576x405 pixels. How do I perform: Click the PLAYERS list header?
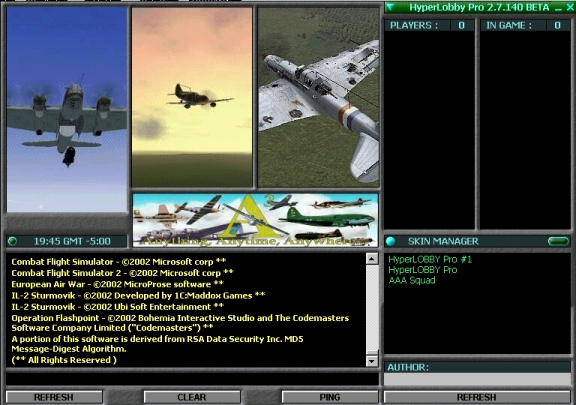429,25
